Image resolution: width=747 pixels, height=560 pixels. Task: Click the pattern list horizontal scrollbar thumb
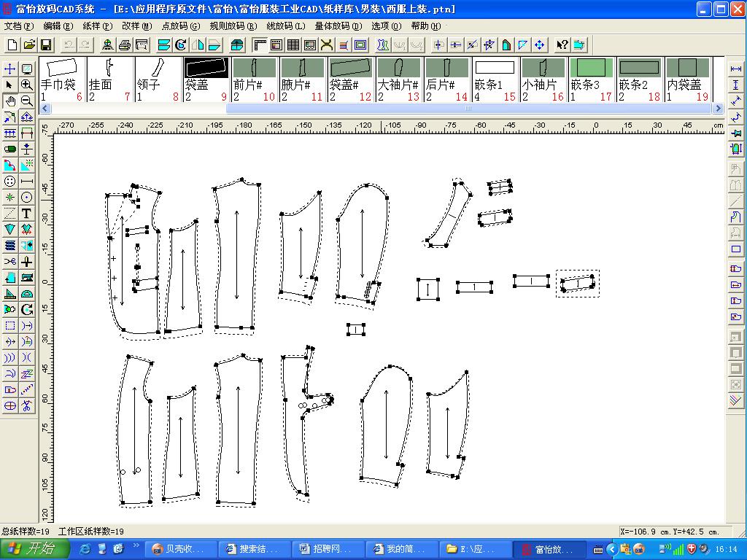tap(469, 109)
